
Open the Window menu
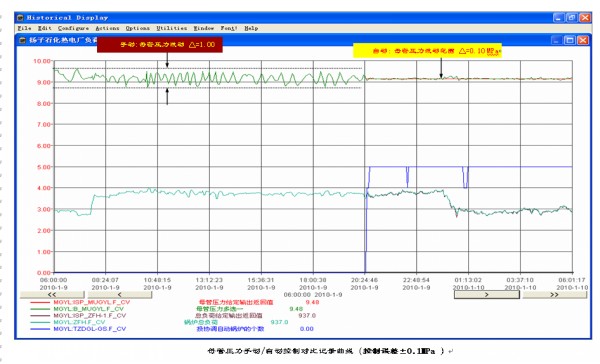click(x=204, y=28)
